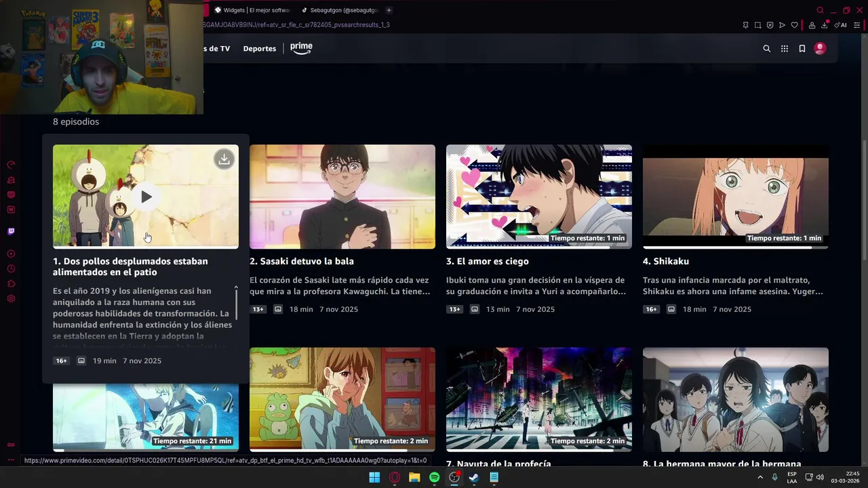Switch to the Sebagutgon TikTok tab
Screen dimensions: 868x488
[339, 10]
